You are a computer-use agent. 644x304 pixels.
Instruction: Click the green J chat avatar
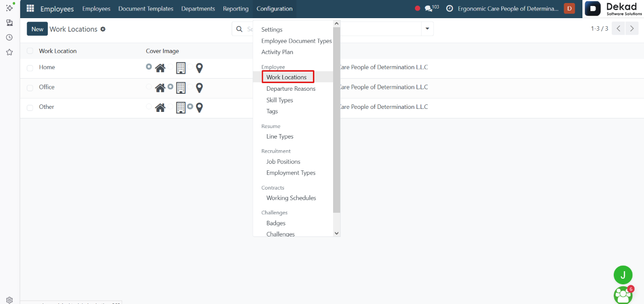[x=623, y=275]
